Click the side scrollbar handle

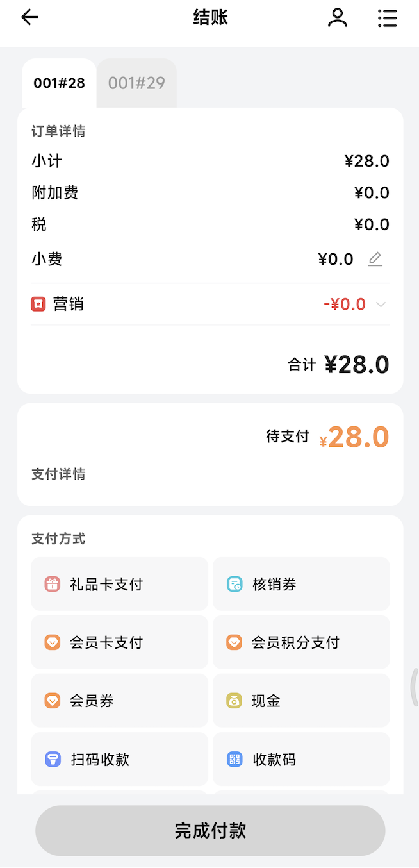pos(415,687)
